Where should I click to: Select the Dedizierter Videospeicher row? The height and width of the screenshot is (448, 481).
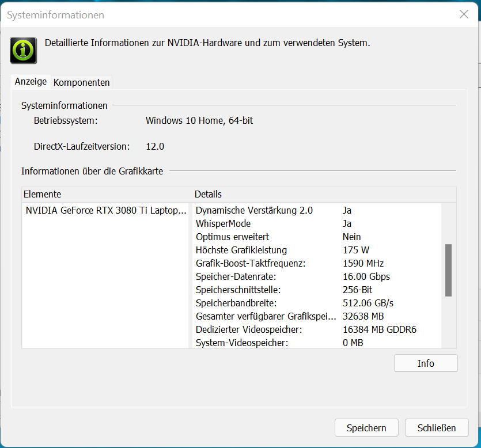[317, 329]
